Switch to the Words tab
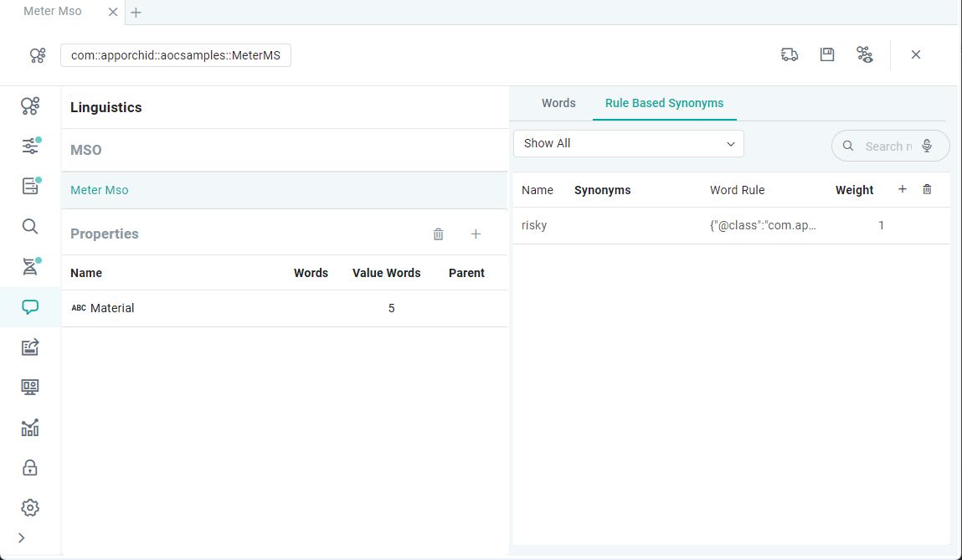Viewport: 962px width, 560px height. [558, 104]
